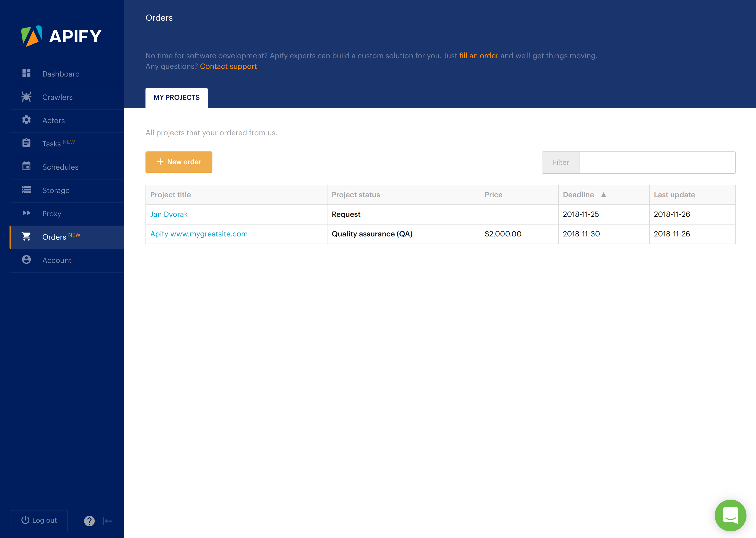
Task: Click the Log out button
Action: click(x=39, y=521)
